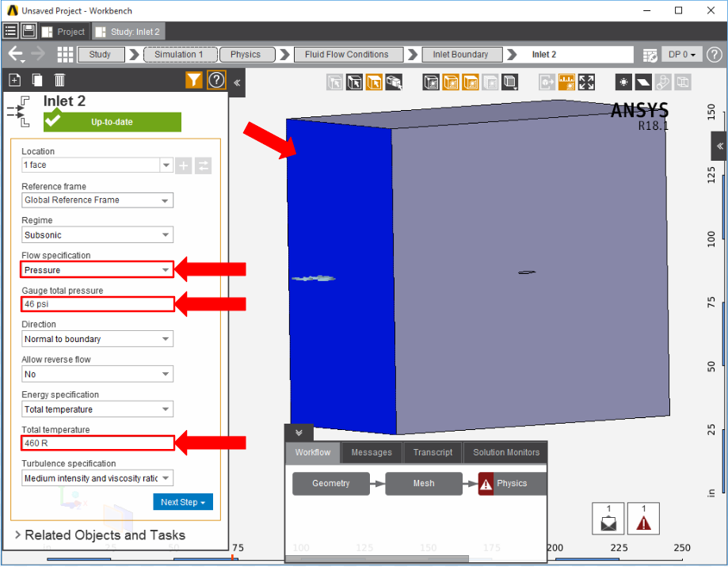Go to Inlet Boundary breadcrumb
This screenshot has height=567, width=728.
[x=462, y=55]
